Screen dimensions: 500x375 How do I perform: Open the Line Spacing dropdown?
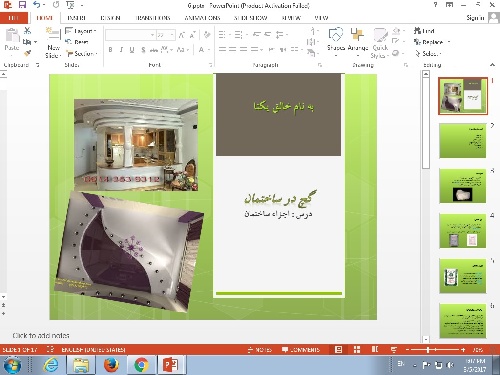pos(282,35)
